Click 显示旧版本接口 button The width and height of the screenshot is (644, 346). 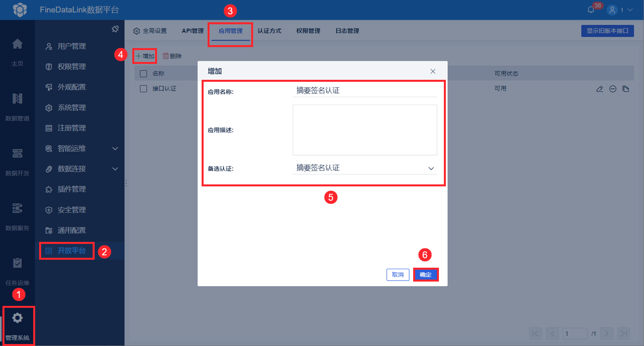tap(607, 31)
